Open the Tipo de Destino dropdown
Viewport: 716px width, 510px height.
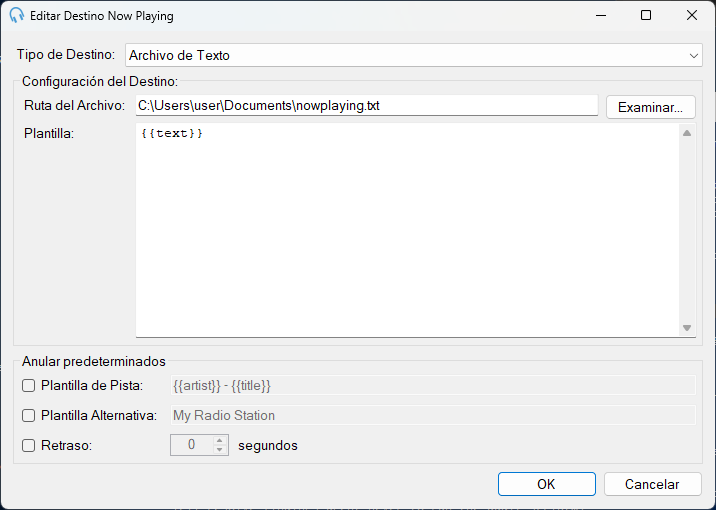click(x=414, y=55)
